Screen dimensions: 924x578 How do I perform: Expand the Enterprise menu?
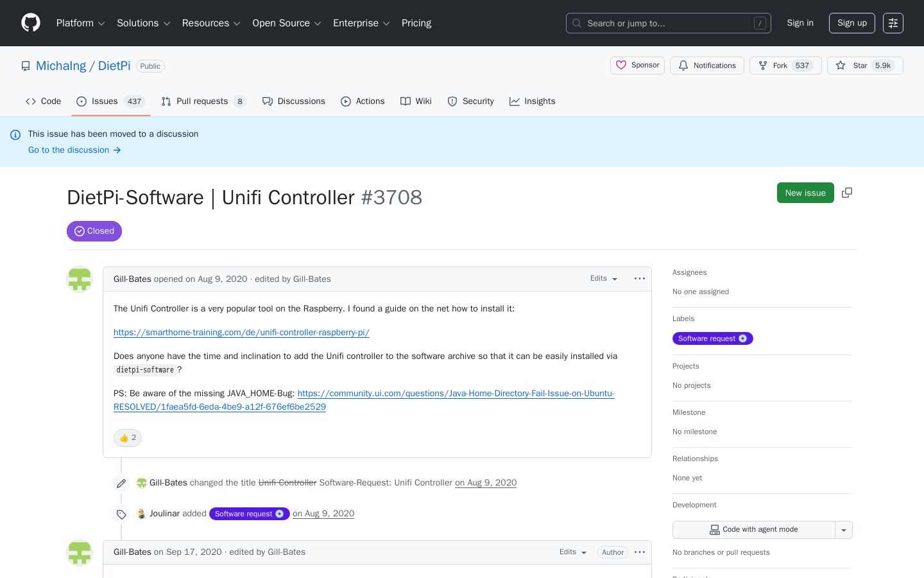pos(361,23)
